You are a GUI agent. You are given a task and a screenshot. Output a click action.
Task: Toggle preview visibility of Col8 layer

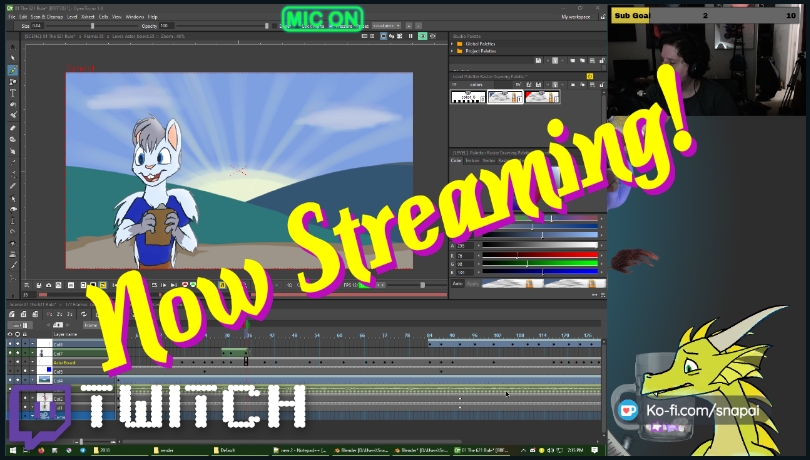(10, 344)
